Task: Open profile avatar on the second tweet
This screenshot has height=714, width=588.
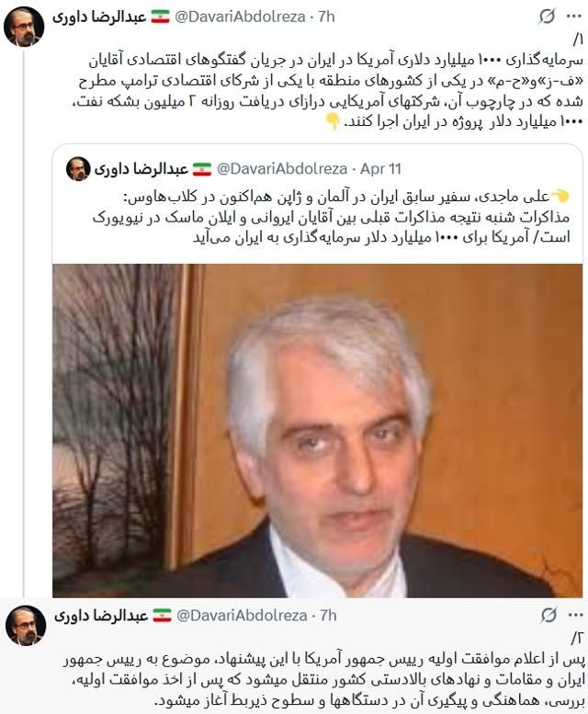Action: 26,625
